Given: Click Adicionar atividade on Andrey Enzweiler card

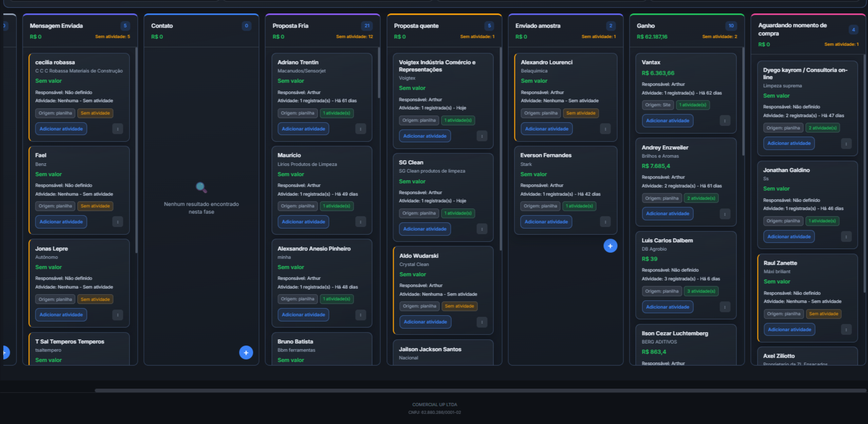Looking at the screenshot, I should [667, 214].
